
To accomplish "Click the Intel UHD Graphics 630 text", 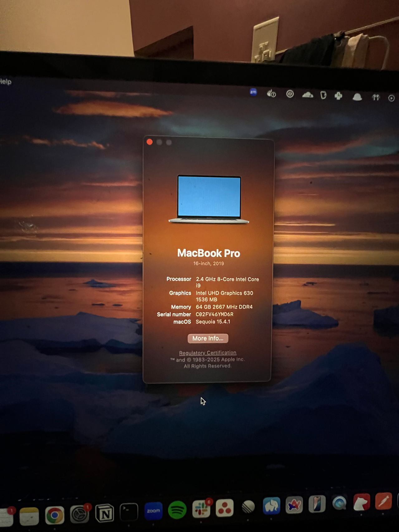I will pos(224,293).
